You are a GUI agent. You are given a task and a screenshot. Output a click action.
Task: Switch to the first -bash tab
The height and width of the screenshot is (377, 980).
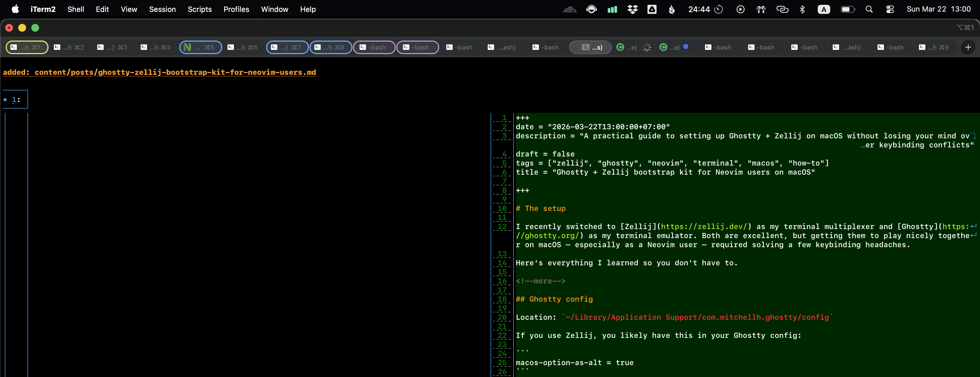coord(374,47)
